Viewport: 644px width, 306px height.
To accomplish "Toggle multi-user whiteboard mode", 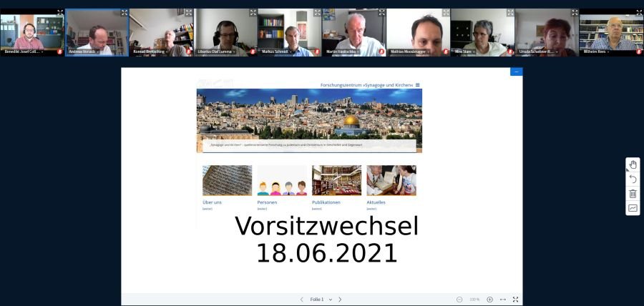I will 633,208.
